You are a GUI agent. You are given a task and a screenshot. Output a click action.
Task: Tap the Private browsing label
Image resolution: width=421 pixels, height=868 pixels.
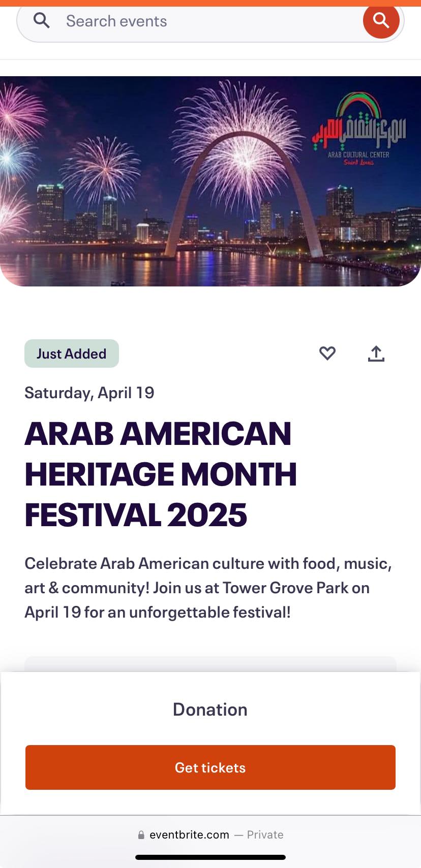coord(265,835)
